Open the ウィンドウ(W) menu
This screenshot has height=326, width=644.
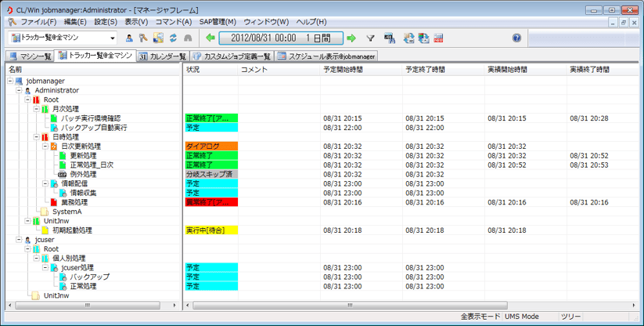[266, 22]
